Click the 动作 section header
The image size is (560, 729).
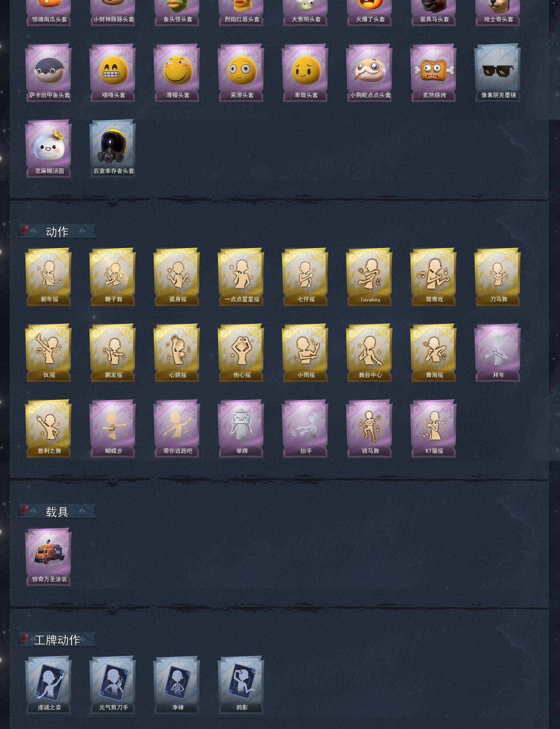tap(57, 232)
